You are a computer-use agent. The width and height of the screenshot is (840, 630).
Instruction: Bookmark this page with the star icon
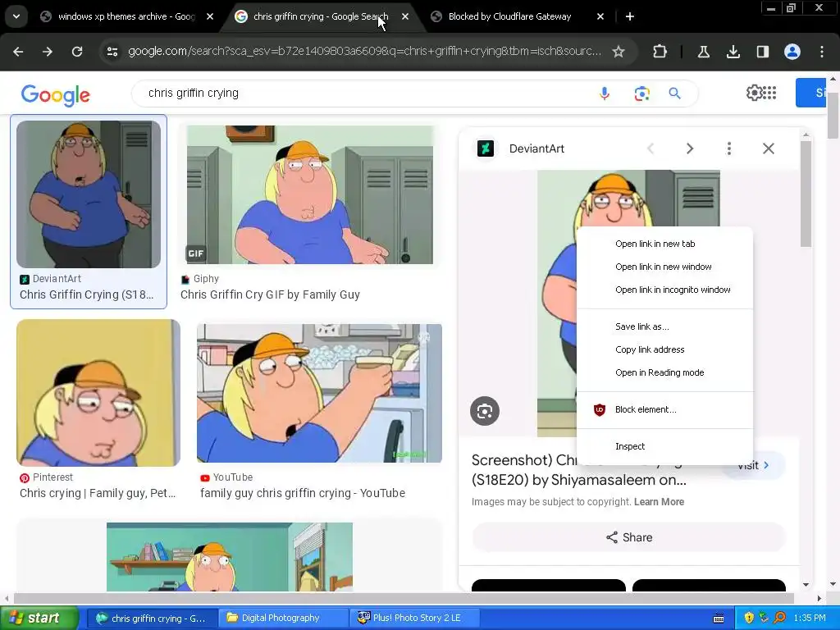[x=619, y=52]
